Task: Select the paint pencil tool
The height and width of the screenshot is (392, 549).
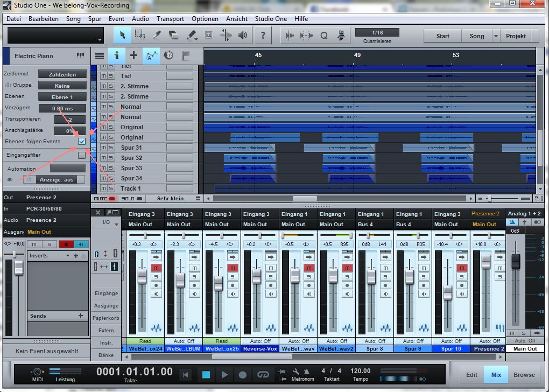Action: point(191,36)
